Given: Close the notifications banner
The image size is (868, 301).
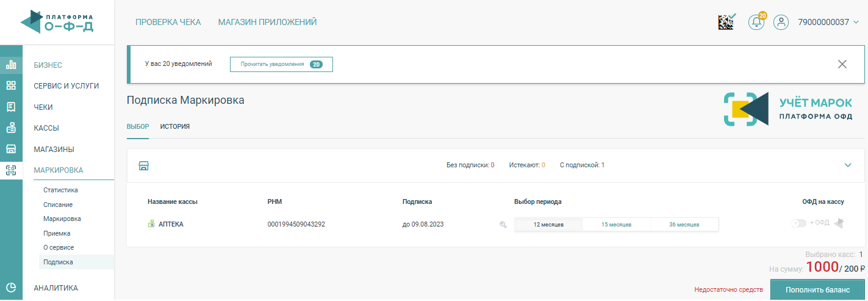Looking at the screenshot, I should (842, 64).
